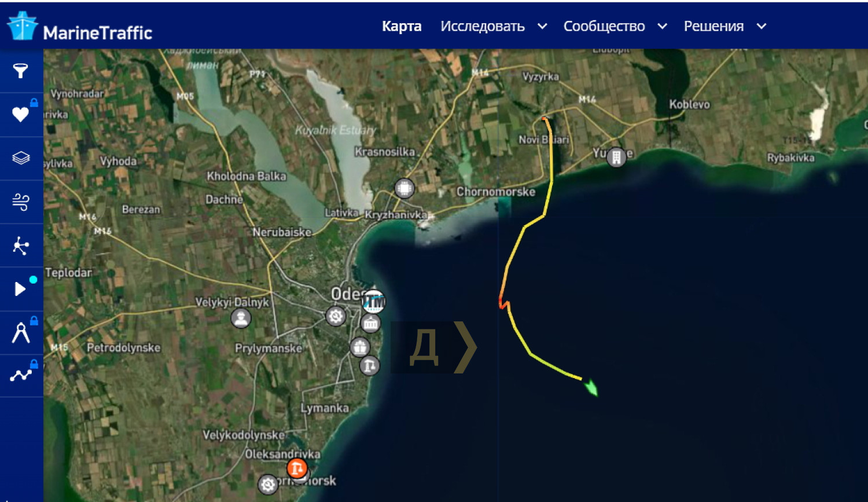
Task: Toggle the wind weather overlay icon
Action: click(21, 201)
